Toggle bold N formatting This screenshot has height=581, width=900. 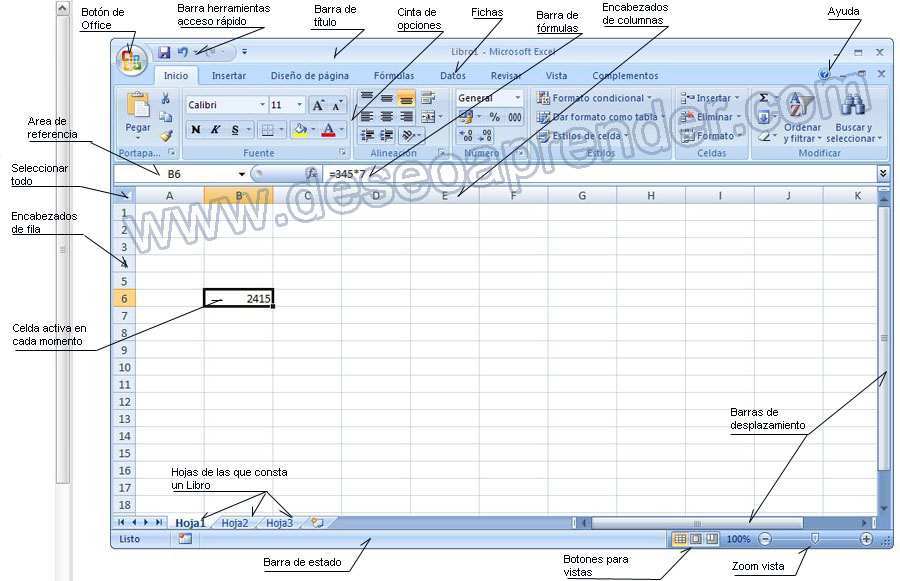(196, 130)
